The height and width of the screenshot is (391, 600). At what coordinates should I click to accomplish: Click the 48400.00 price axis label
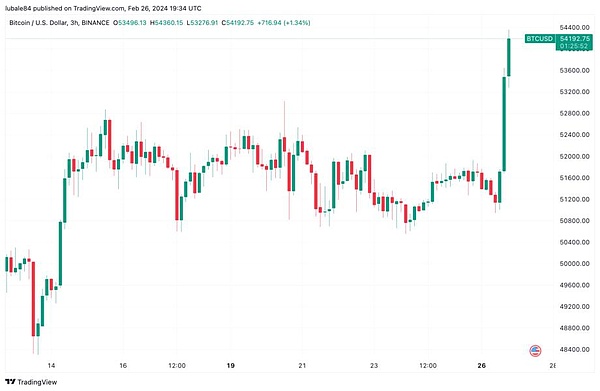pos(574,349)
